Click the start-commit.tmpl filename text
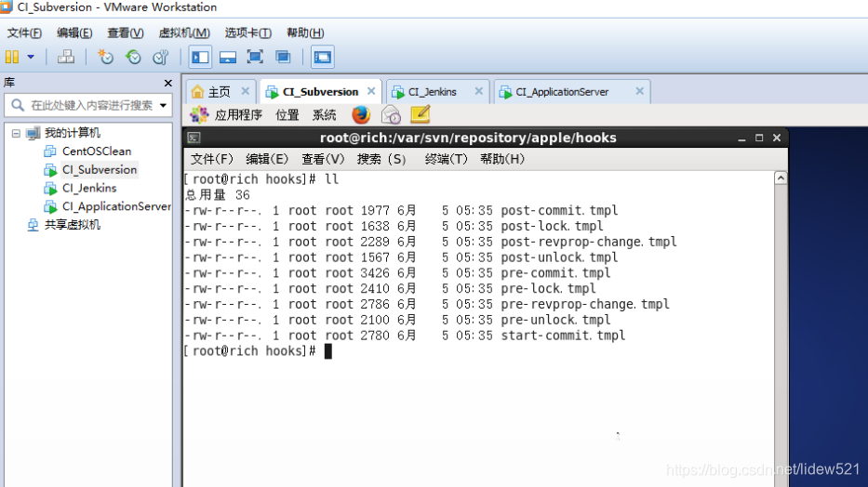868x487 pixels. click(563, 336)
